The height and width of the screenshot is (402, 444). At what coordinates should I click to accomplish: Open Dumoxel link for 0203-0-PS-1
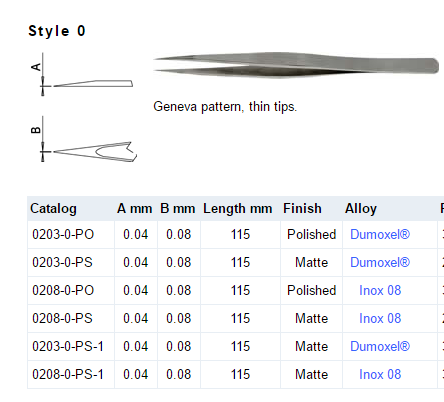tap(380, 346)
